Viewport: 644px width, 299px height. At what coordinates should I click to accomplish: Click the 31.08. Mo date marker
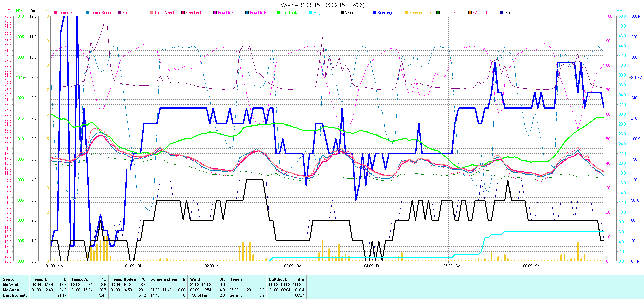(54, 266)
